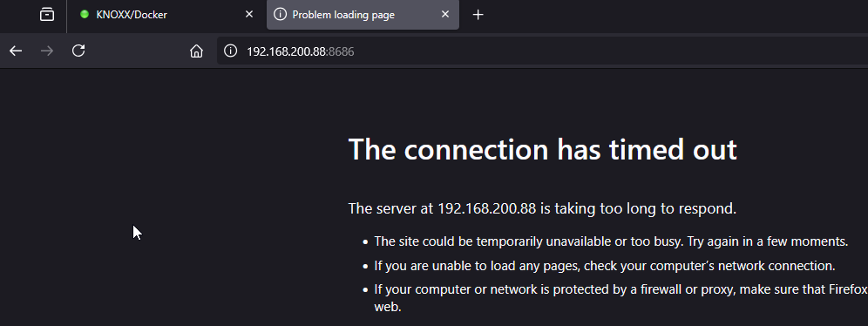Click the connection has timed out heading
Screen dimensions: 868x326
point(542,149)
